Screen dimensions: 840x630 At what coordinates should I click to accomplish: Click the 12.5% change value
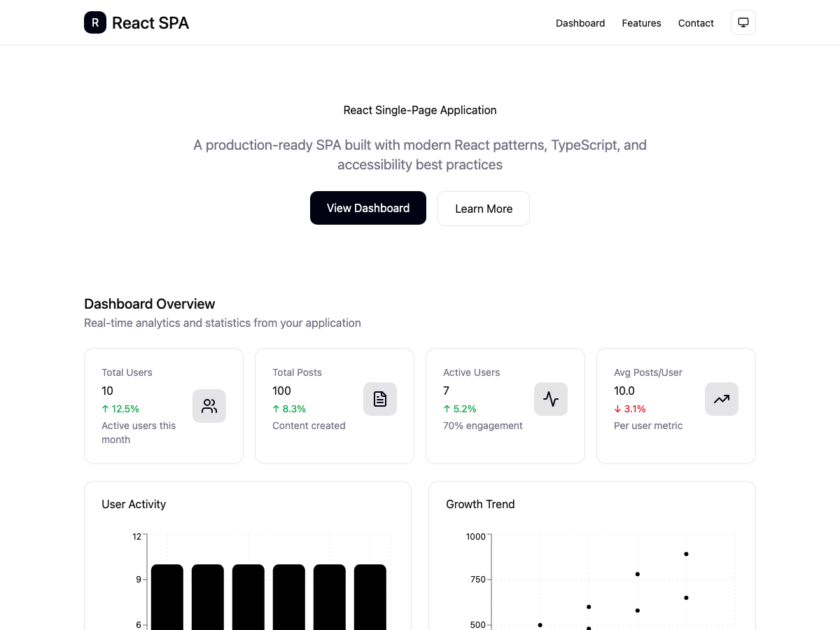coord(125,409)
